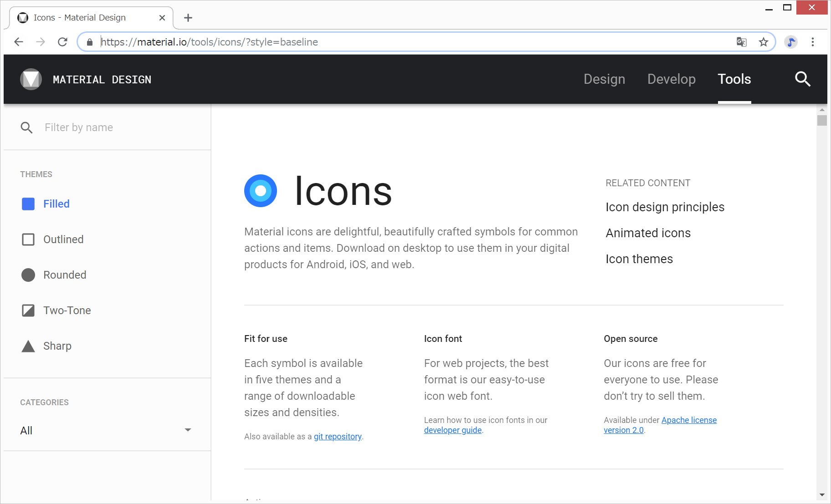Open the Develop navigation tab

coord(672,79)
